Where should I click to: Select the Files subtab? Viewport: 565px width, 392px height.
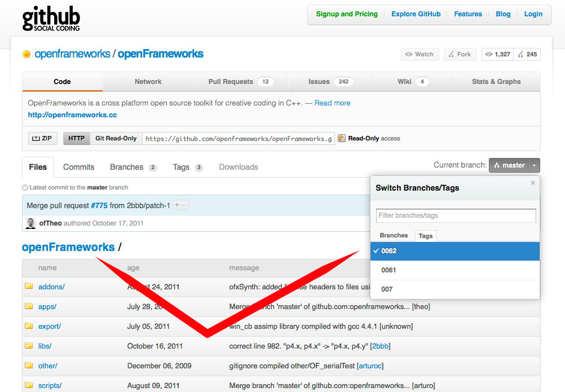pos(38,167)
